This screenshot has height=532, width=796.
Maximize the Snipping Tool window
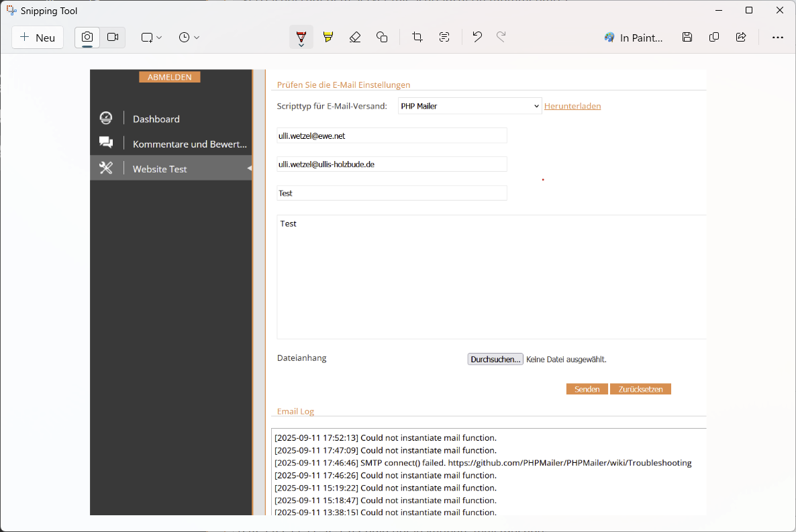[749, 11]
